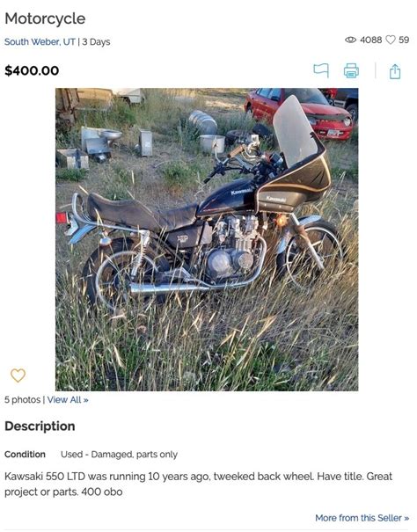Screen dimensions: 417x532
Task: Toggle the gold favorite heart beside the photo
Action: click(x=18, y=375)
